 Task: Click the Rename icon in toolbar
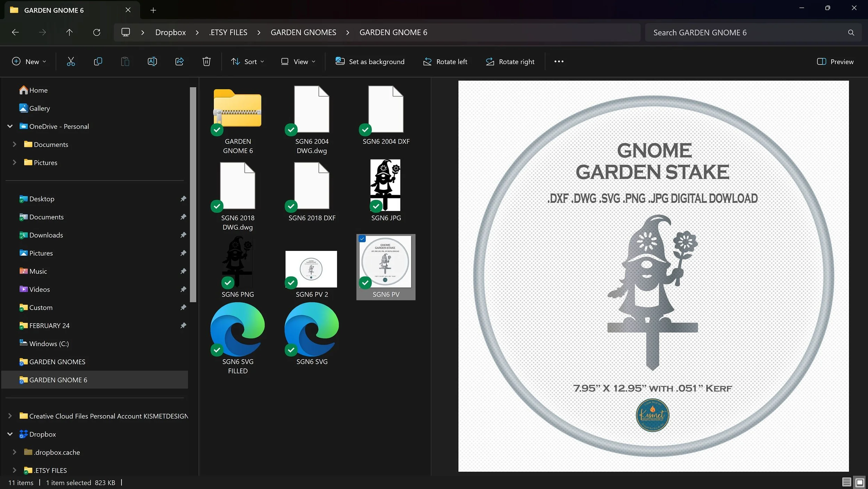pos(152,62)
